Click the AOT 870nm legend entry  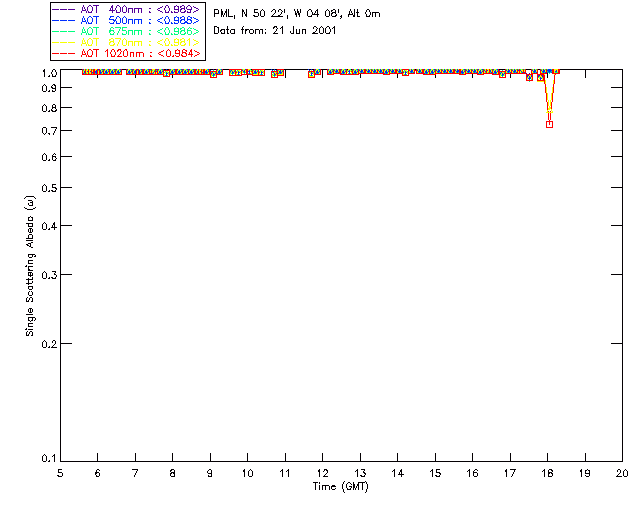point(127,42)
